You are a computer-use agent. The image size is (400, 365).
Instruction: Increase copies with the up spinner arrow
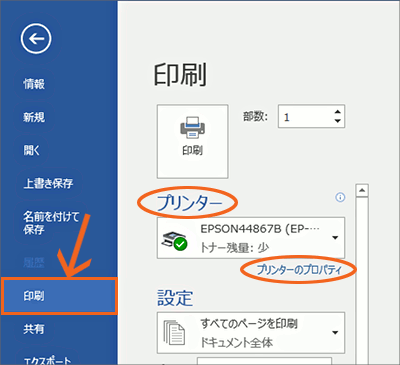338,112
